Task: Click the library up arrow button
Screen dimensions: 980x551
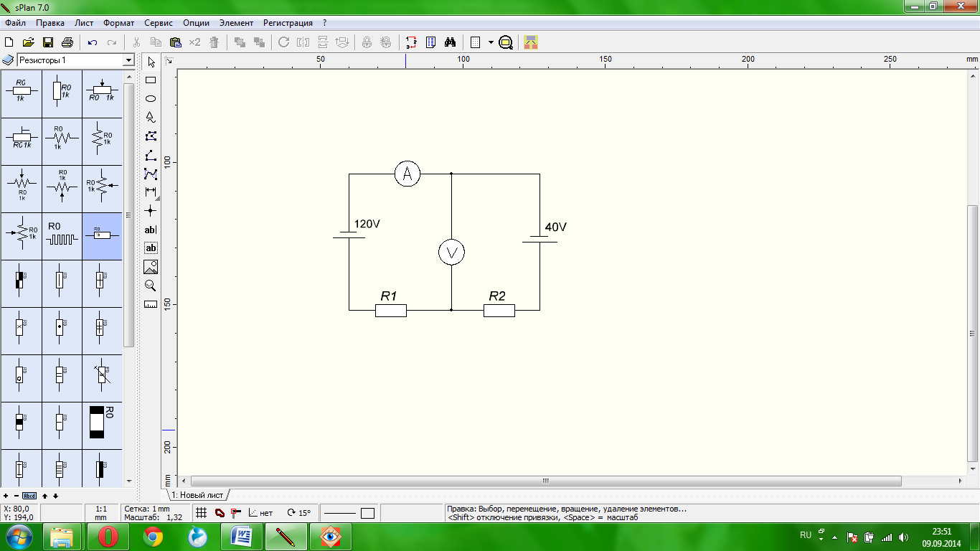Action: click(44, 496)
